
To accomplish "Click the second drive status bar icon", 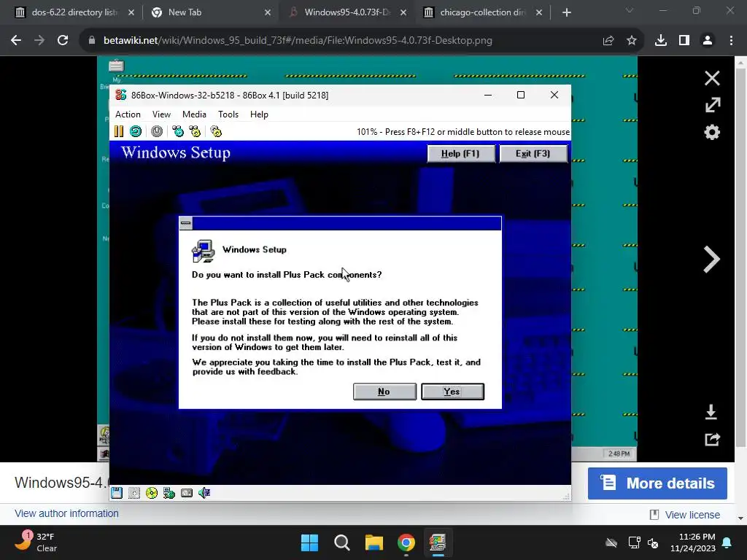I will click(x=134, y=493).
